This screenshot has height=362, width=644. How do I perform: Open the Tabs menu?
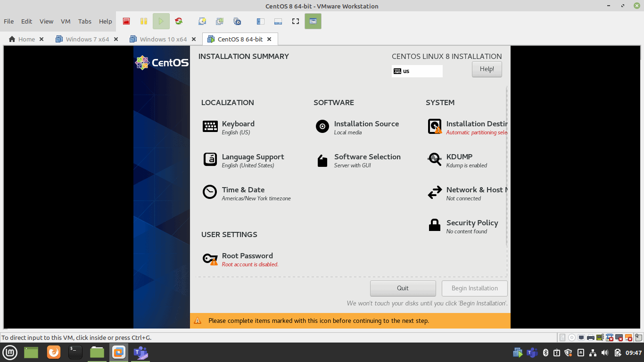point(85,21)
